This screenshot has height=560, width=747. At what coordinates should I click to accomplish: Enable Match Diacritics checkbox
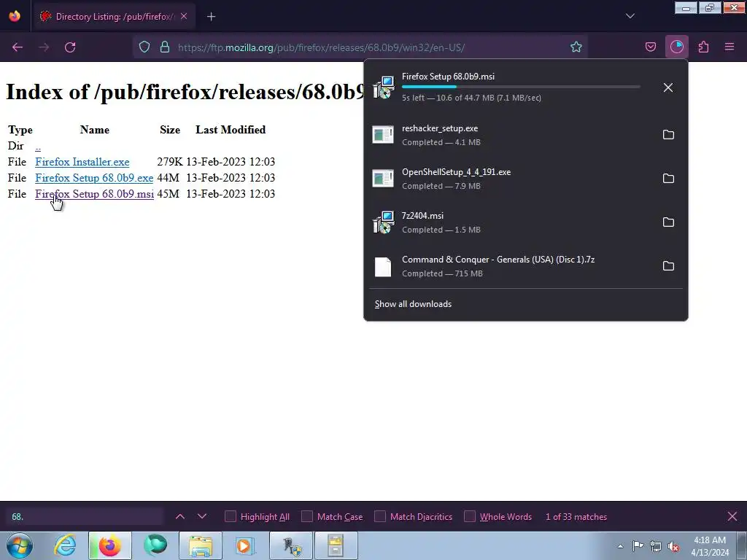(x=380, y=517)
